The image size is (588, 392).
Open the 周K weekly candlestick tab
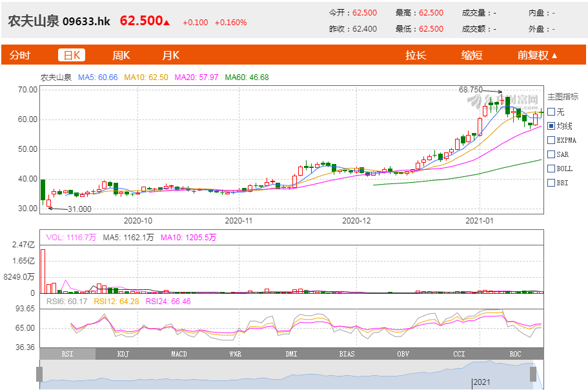coord(121,55)
